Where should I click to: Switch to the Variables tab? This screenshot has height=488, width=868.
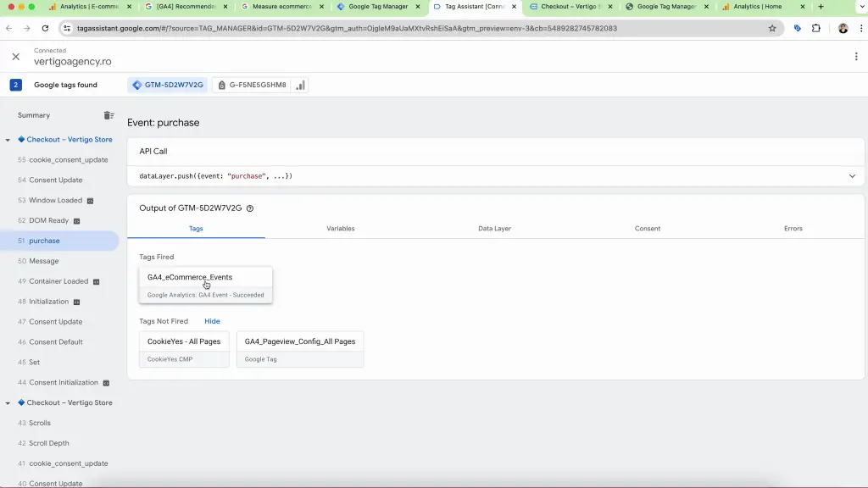341,229
